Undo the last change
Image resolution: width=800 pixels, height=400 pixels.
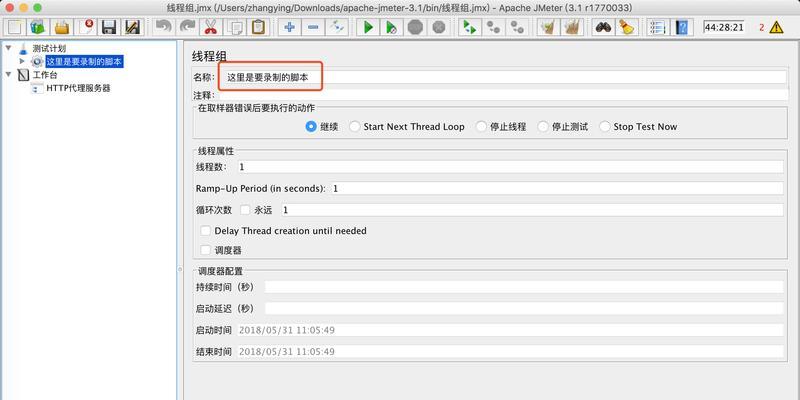(x=163, y=27)
